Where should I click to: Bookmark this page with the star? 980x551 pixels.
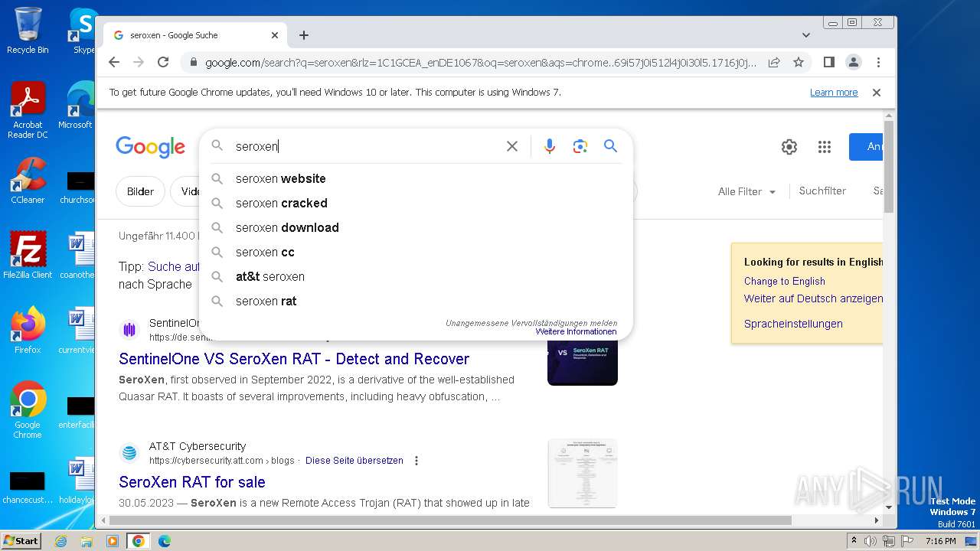coord(799,62)
